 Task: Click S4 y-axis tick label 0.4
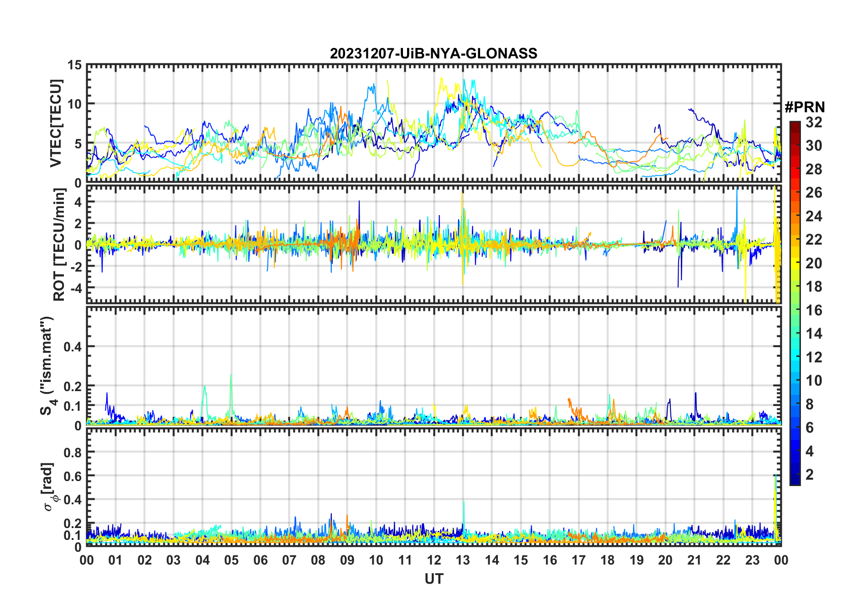(73, 347)
